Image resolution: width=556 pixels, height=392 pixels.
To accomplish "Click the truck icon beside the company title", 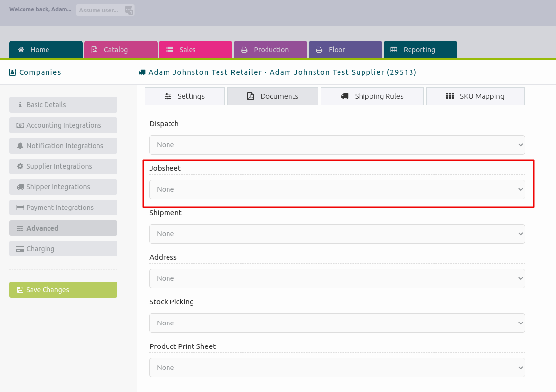I will pyautogui.click(x=142, y=72).
